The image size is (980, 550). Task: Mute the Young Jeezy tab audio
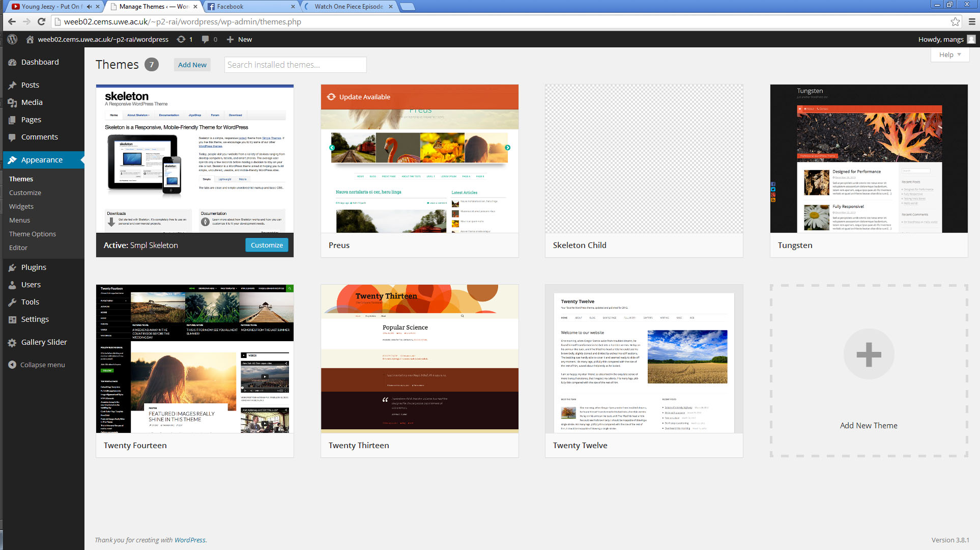coord(90,6)
